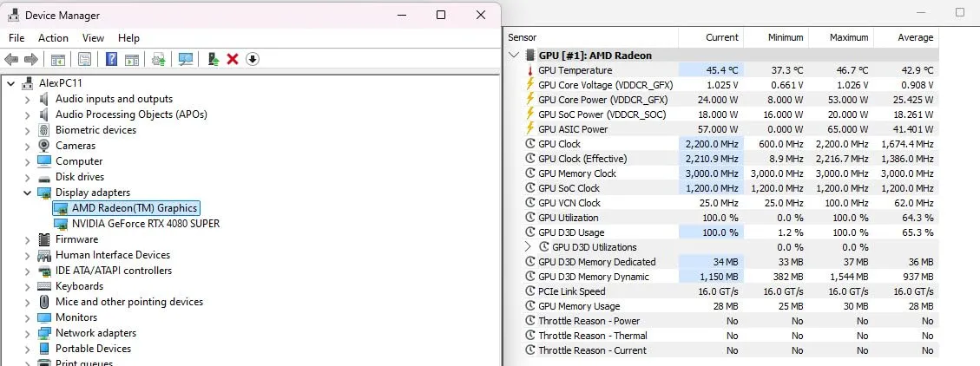Click the Firmware chip icon

coord(44,239)
